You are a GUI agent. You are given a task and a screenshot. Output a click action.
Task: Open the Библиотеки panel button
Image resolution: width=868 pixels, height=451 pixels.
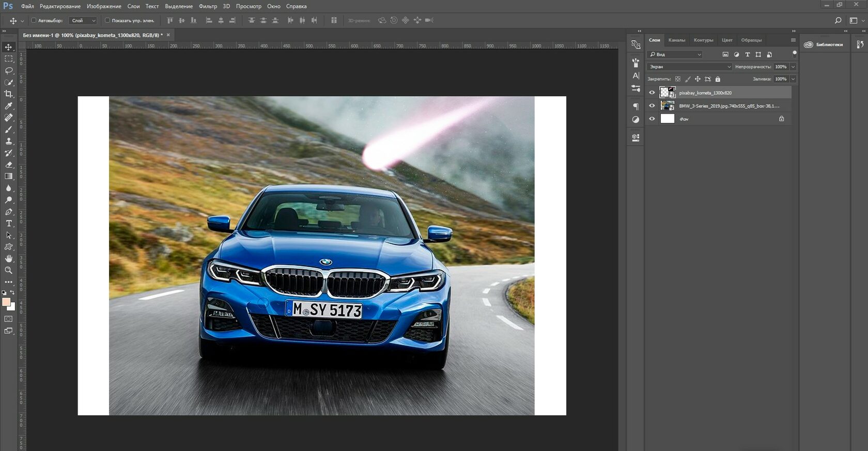click(824, 44)
